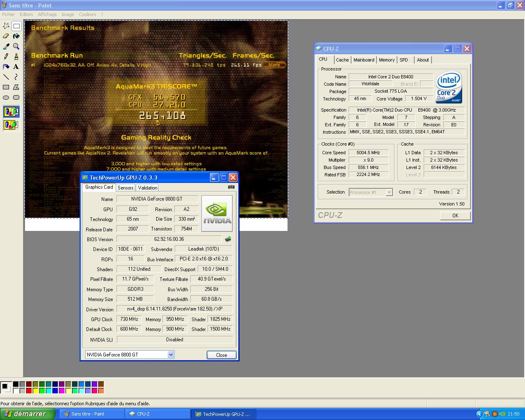Choose the Line tool
The height and width of the screenshot is (420, 525).
(6, 77)
